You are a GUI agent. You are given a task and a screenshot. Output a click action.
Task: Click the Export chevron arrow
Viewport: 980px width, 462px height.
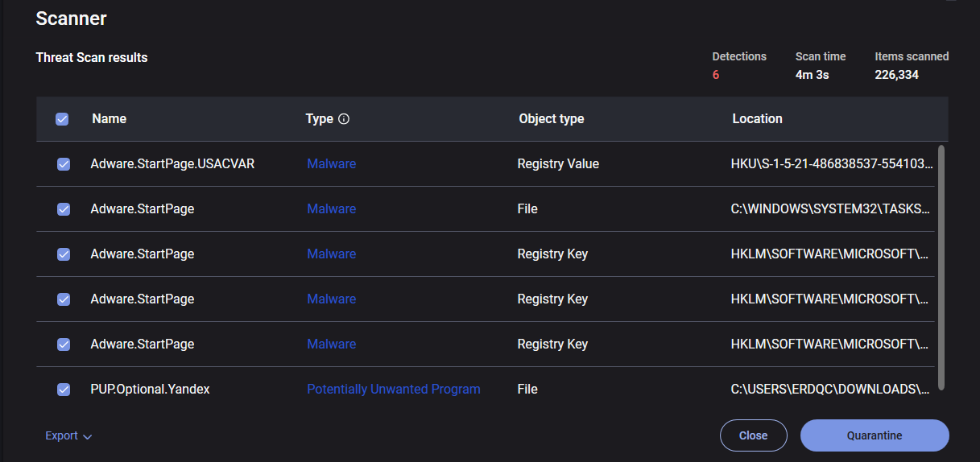click(x=88, y=436)
